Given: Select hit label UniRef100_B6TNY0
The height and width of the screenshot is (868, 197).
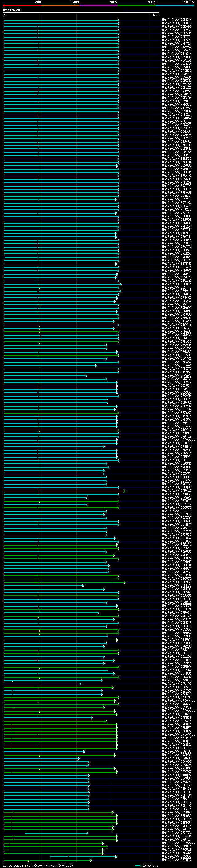Looking at the screenshot, I should (177, 524).
